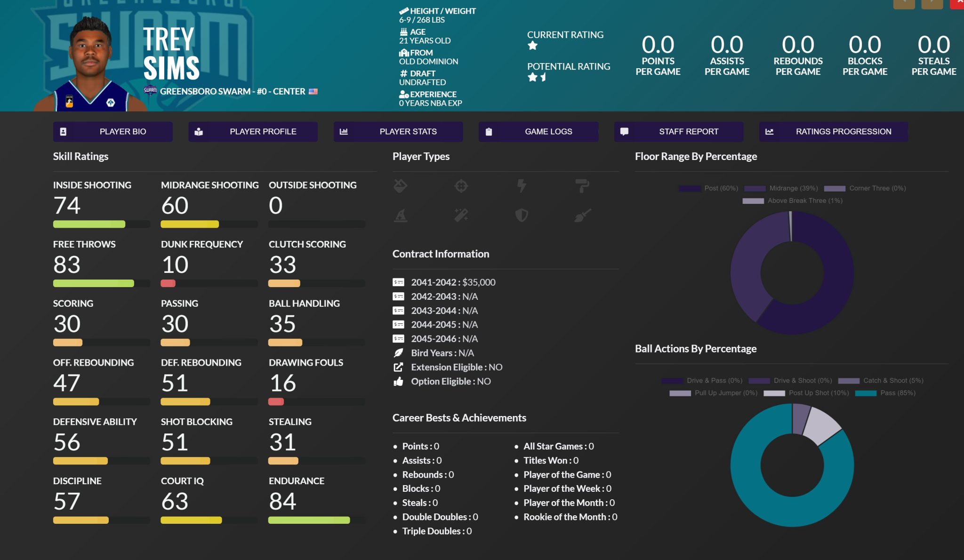
Task: Click the lightning bolt player type icon
Action: click(522, 186)
